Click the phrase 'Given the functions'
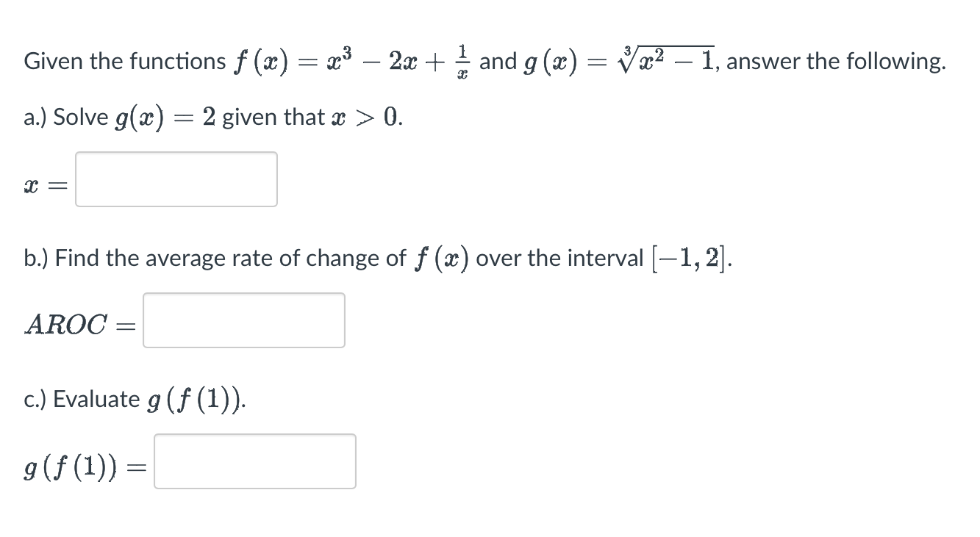980x537 pixels. [124, 61]
